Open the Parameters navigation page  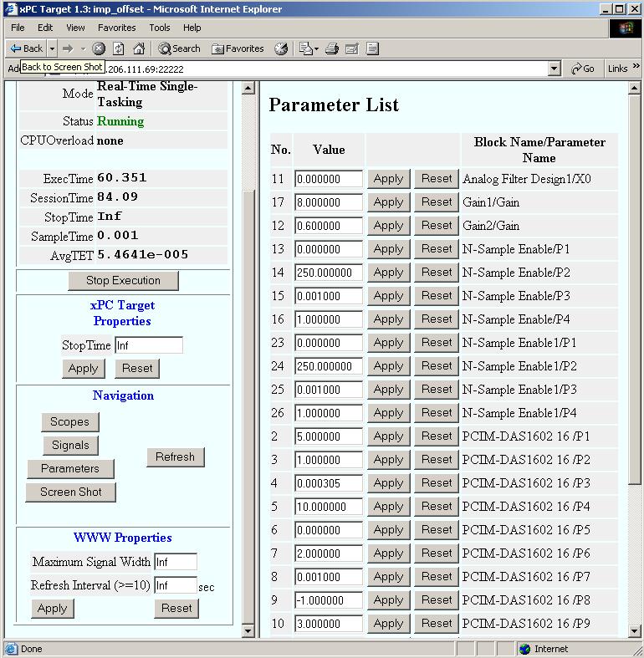click(70, 469)
